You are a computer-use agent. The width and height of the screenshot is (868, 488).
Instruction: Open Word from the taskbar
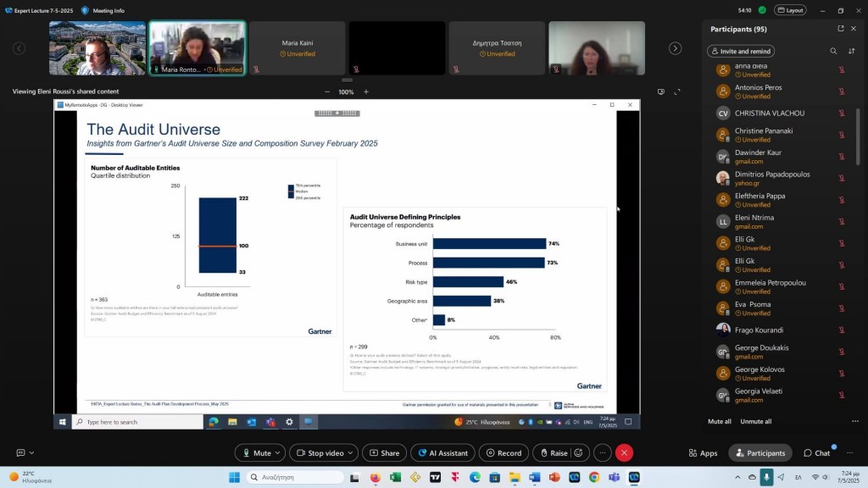click(535, 478)
